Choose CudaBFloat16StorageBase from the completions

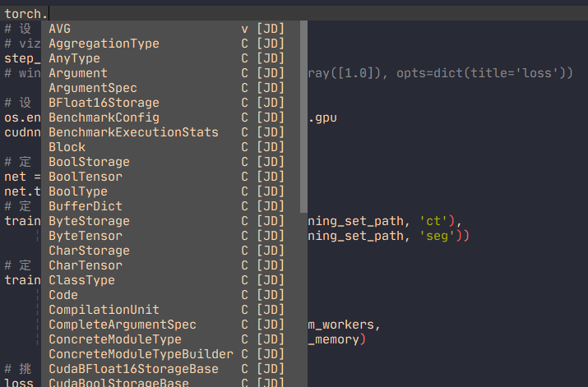pos(133,369)
